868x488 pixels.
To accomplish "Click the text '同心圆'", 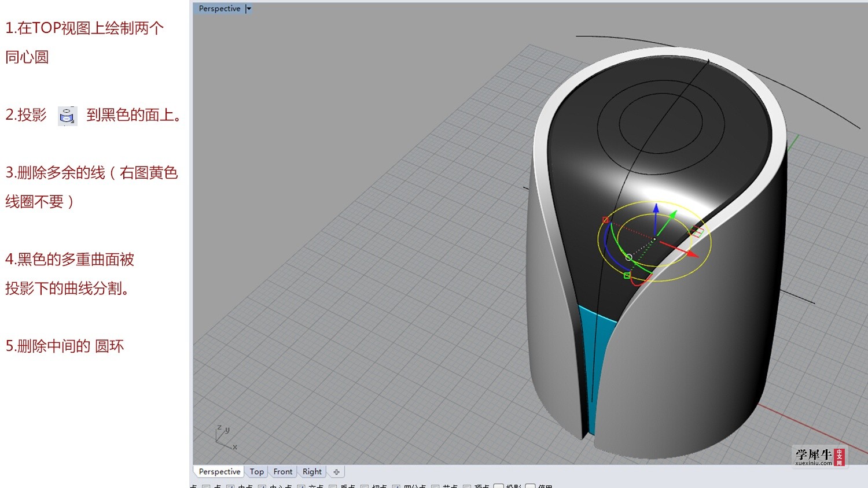I will 27,57.
